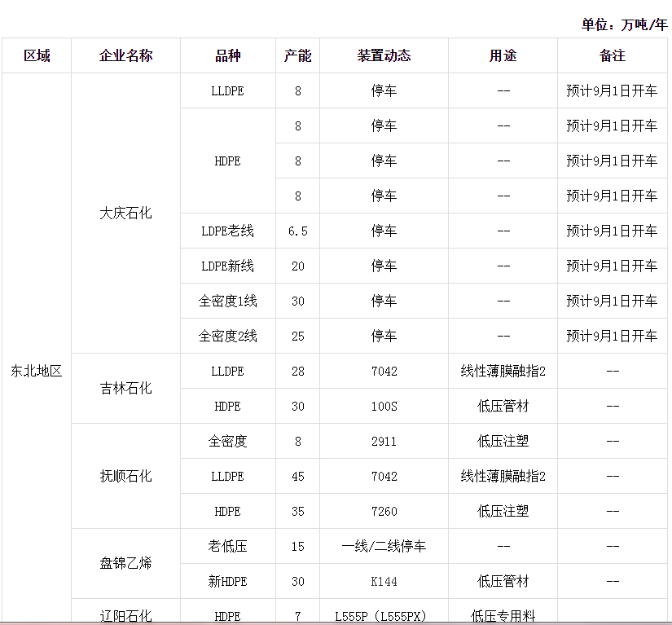Click capacity 25 in 全密度2线 row
The image size is (672, 625).
[x=298, y=336]
